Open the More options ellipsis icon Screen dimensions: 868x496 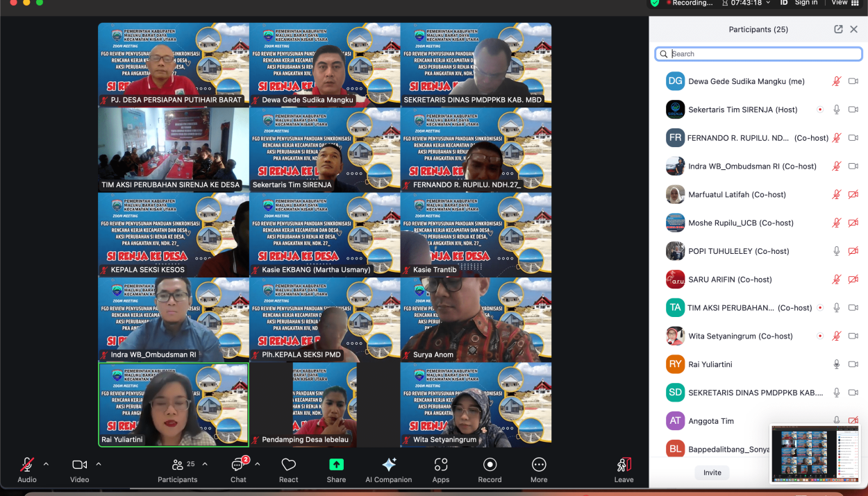click(x=539, y=465)
